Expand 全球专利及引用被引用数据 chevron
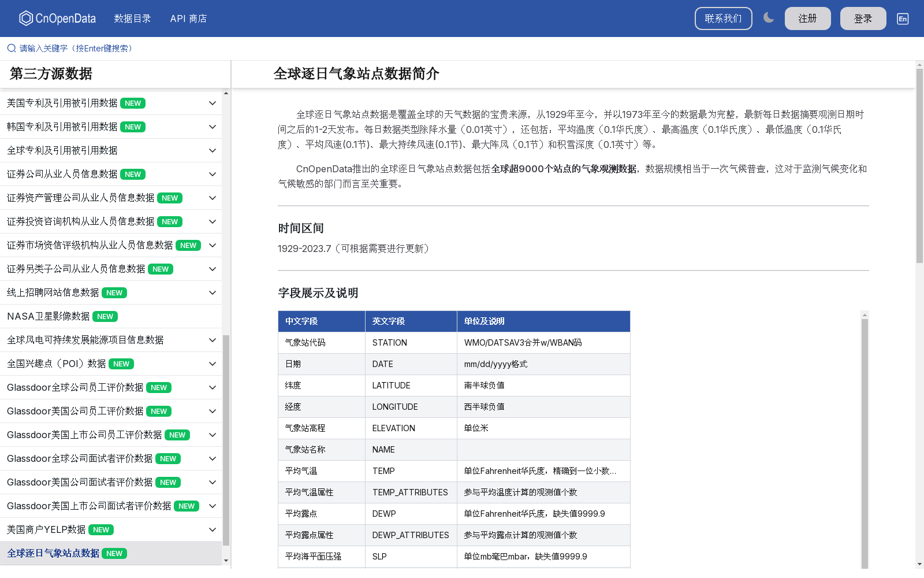Viewport: 924px width, 578px height. click(213, 150)
